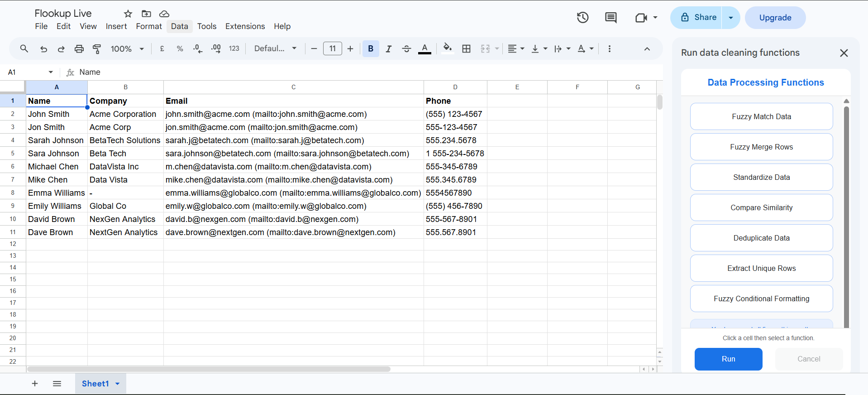
Task: Toggle strikethrough formatting
Action: pyautogui.click(x=406, y=48)
